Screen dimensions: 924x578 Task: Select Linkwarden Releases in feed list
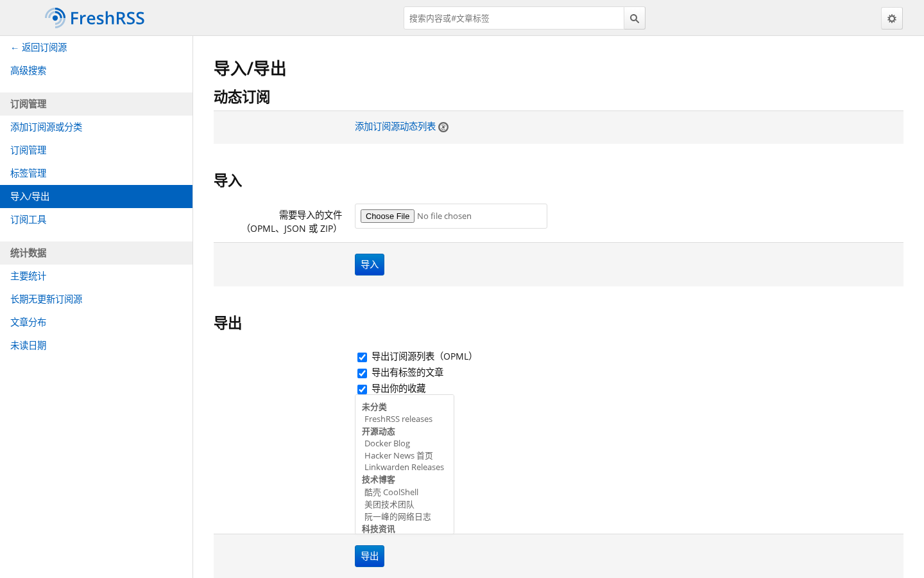coord(404,468)
